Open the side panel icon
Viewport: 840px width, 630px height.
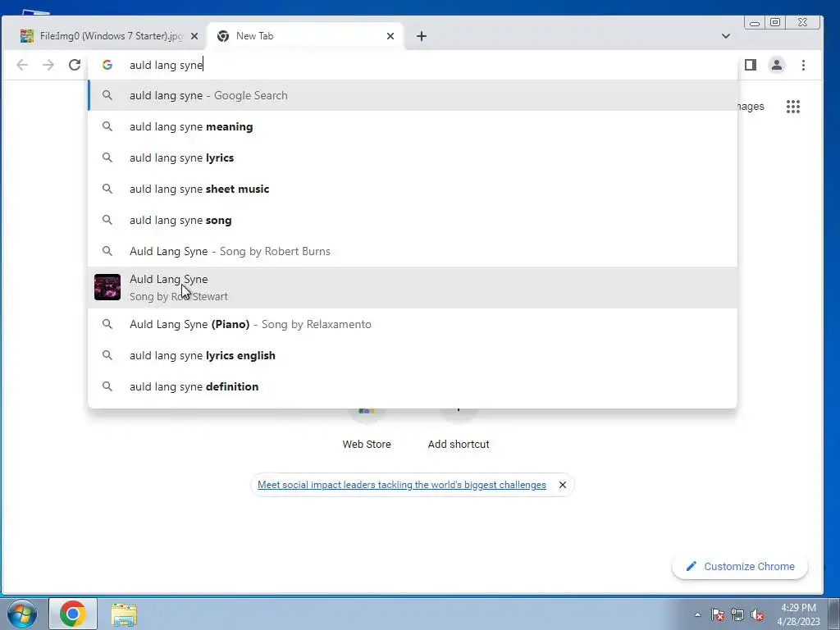click(x=751, y=65)
